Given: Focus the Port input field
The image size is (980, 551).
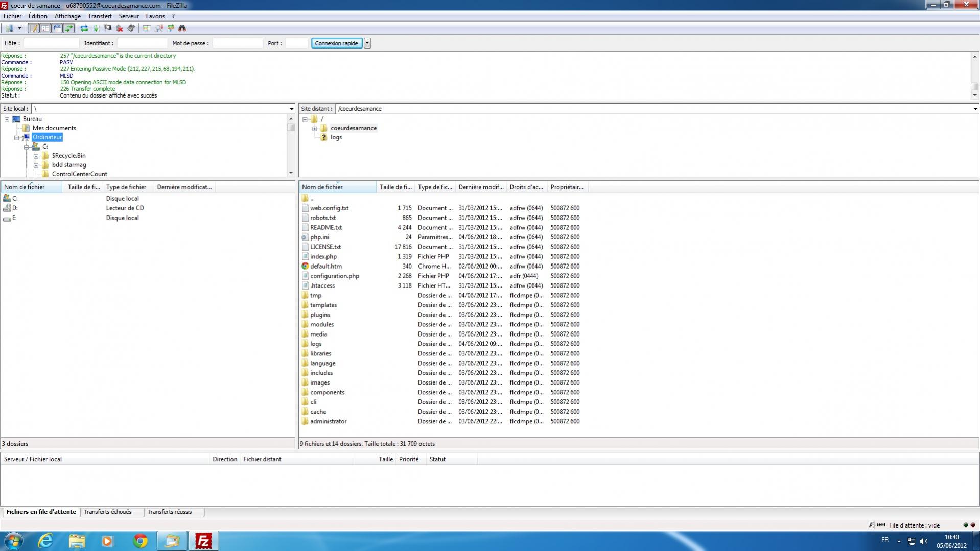Looking at the screenshot, I should click(x=296, y=43).
